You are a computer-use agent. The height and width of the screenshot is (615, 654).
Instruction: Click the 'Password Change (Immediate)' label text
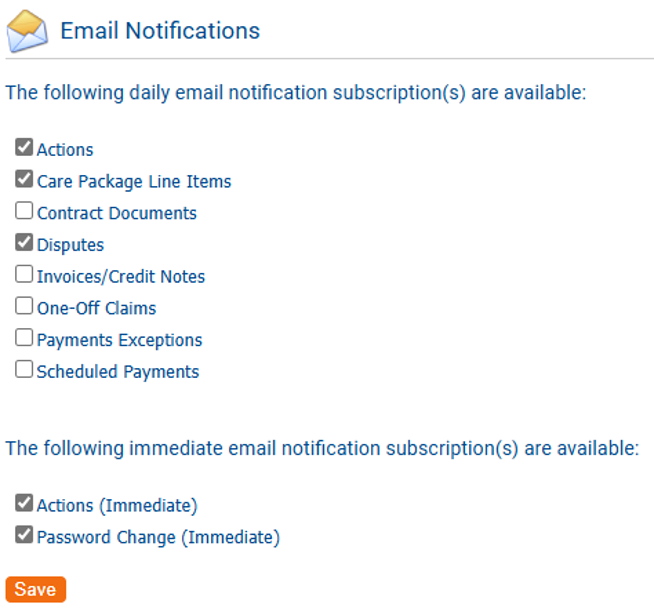coord(158,537)
